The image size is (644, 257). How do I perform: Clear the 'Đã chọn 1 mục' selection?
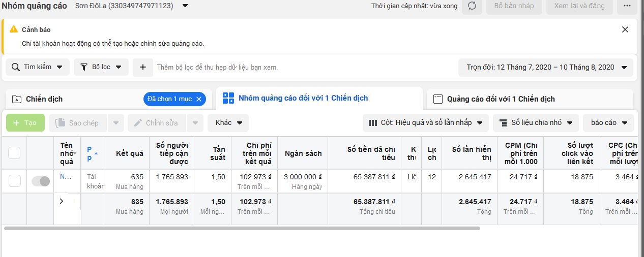[199, 99]
